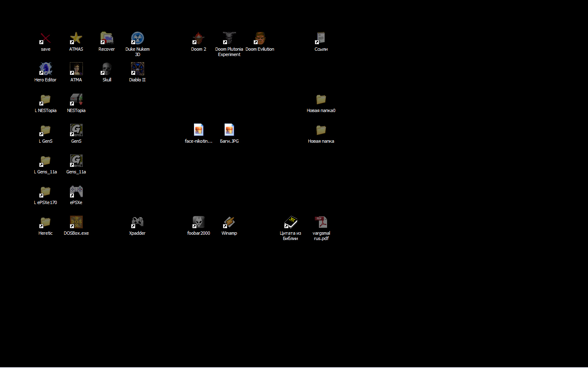Image resolution: width=588 pixels, height=368 pixels.
Task: Select the Новая папка0 folder
Action: pos(321,100)
